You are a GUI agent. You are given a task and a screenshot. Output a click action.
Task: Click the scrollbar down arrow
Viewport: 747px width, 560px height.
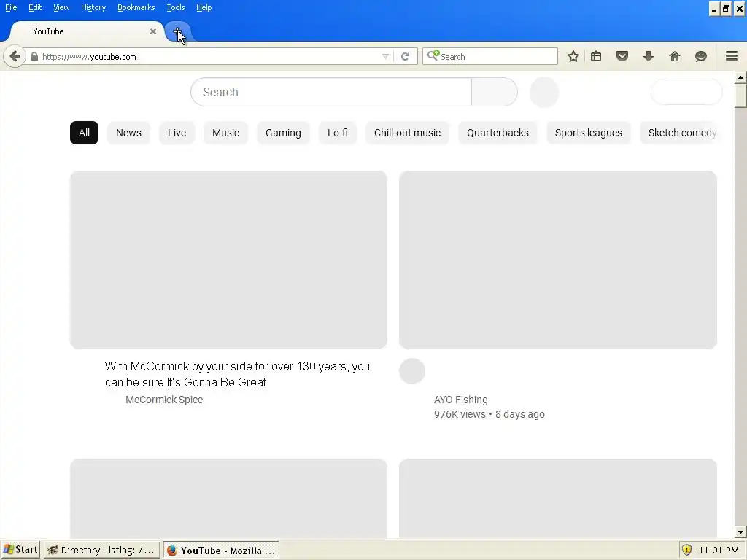[740, 533]
